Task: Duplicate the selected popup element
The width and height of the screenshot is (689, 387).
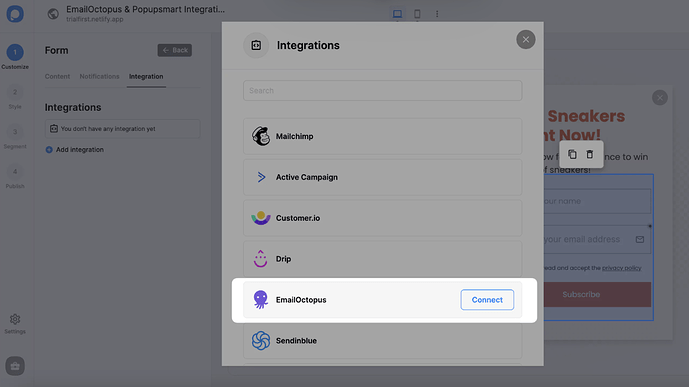Action: (x=572, y=154)
